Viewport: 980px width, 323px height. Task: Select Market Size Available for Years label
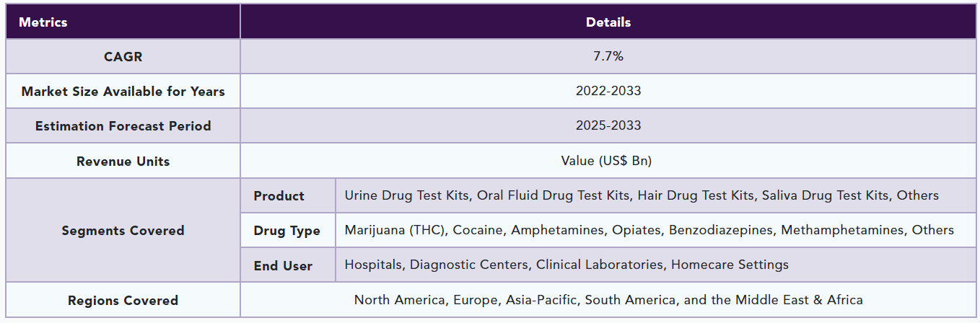(123, 92)
